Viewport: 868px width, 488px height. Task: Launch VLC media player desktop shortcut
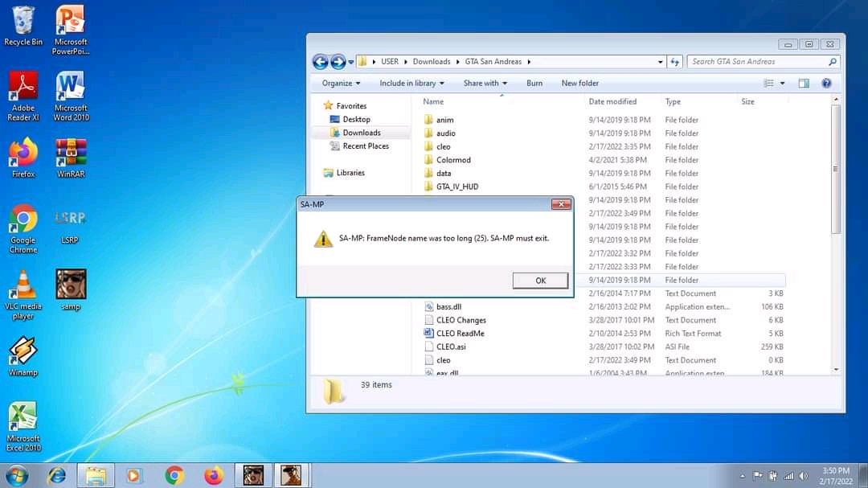coord(23,295)
